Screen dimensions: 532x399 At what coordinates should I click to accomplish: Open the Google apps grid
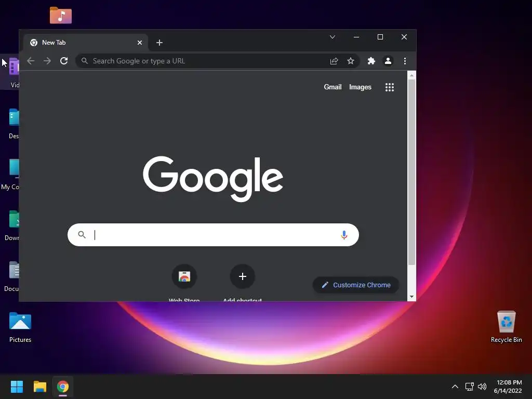[390, 87]
